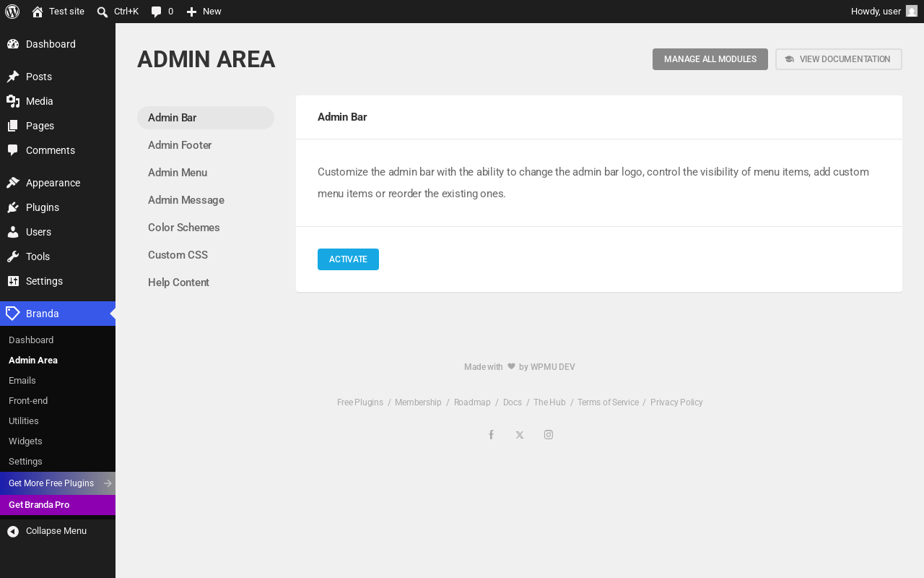This screenshot has height=578, width=924.
Task: Open Branda Dashboard submenu link
Action: point(58,340)
